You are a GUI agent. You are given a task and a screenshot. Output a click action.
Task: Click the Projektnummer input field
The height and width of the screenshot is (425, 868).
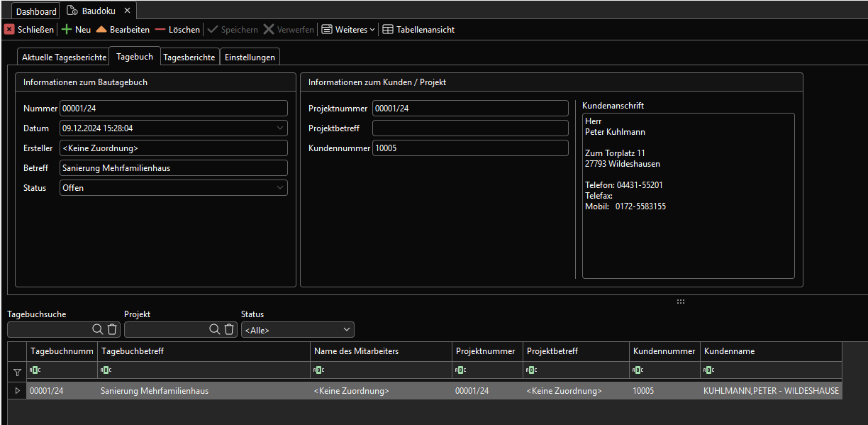pyautogui.click(x=470, y=109)
